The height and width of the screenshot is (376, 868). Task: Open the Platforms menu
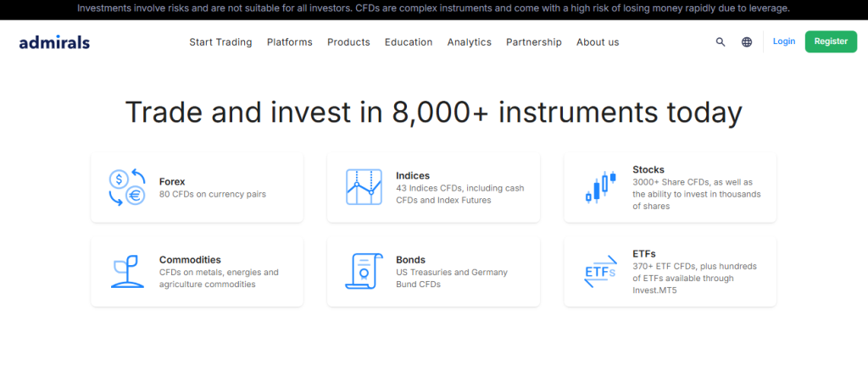pos(289,42)
